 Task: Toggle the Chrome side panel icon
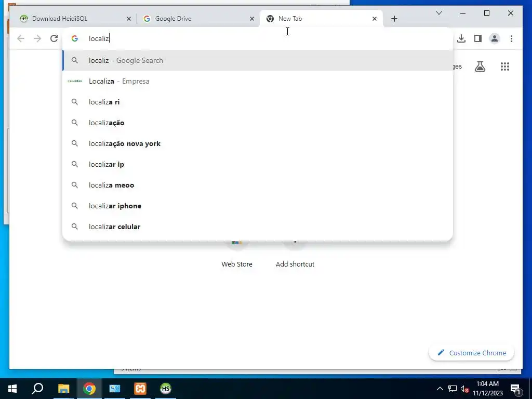[478, 38]
